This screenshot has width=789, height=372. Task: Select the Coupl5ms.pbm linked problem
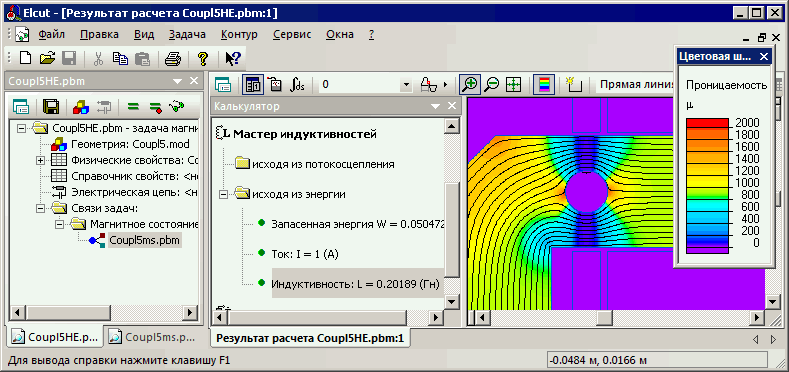click(144, 240)
